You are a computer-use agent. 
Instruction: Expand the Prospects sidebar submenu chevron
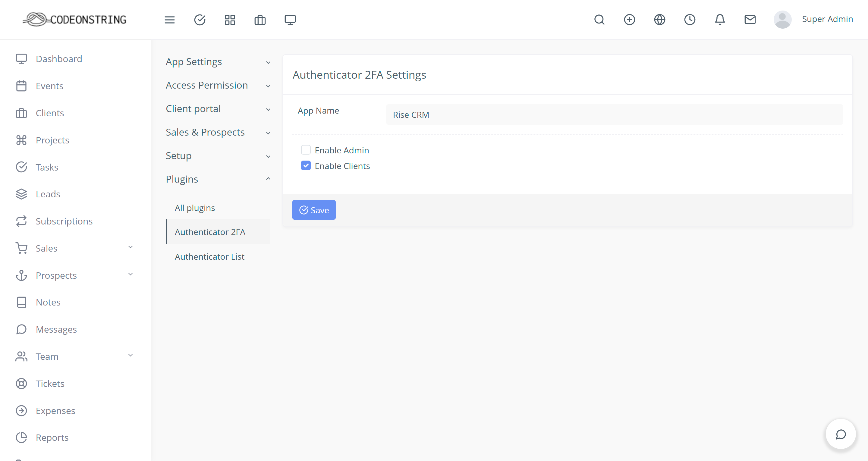[x=131, y=274]
